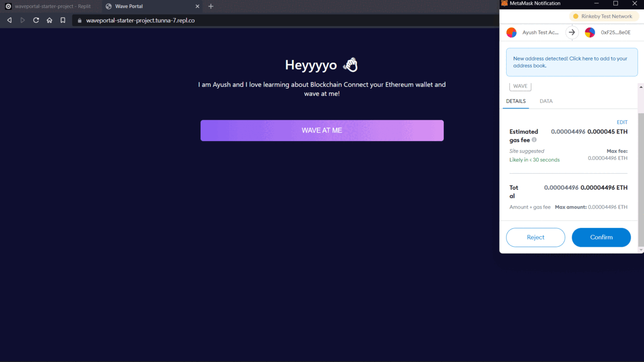Click the padlock icon in the address bar
Image resolution: width=644 pixels, height=362 pixels.
pos(79,20)
